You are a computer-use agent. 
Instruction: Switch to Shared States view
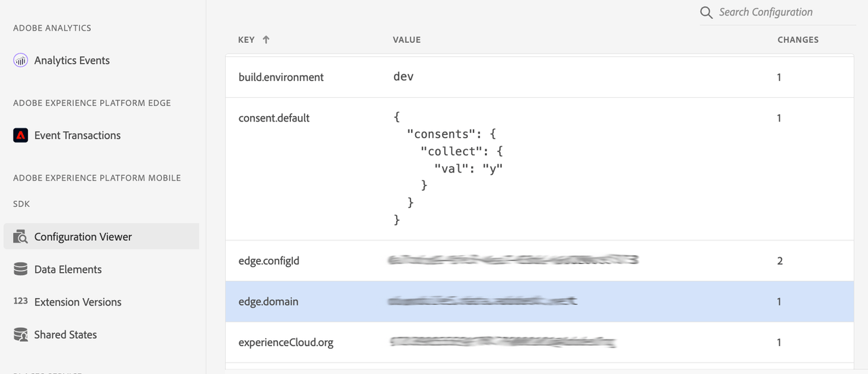pos(66,335)
